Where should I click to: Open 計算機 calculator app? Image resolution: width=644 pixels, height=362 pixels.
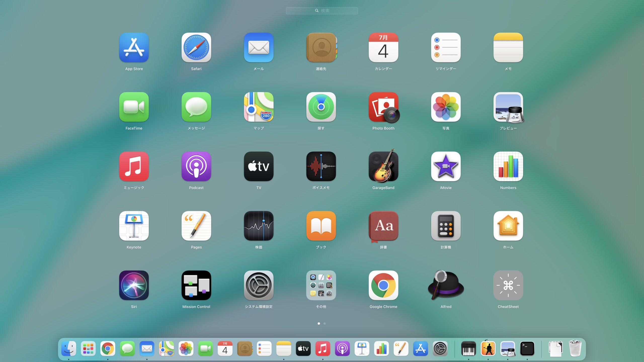click(x=446, y=226)
